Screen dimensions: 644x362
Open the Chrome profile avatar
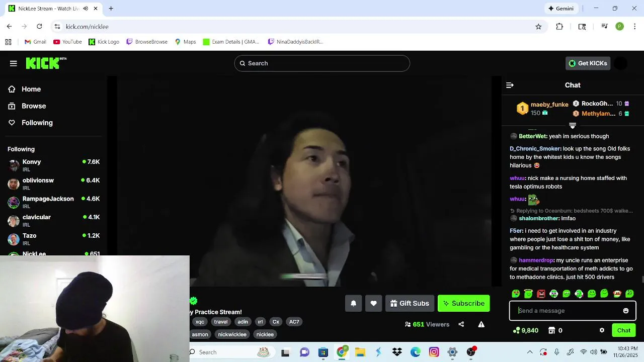point(619,27)
